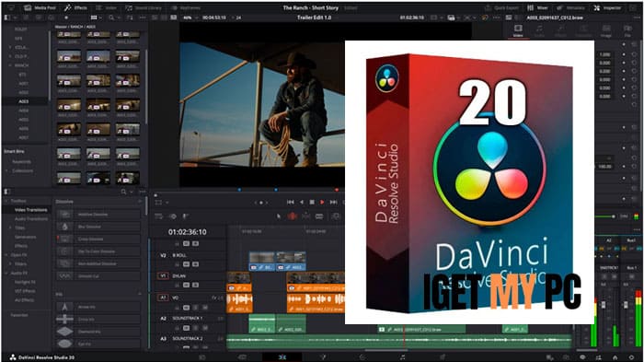
Task: Click the play button in transport
Action: pos(322,202)
